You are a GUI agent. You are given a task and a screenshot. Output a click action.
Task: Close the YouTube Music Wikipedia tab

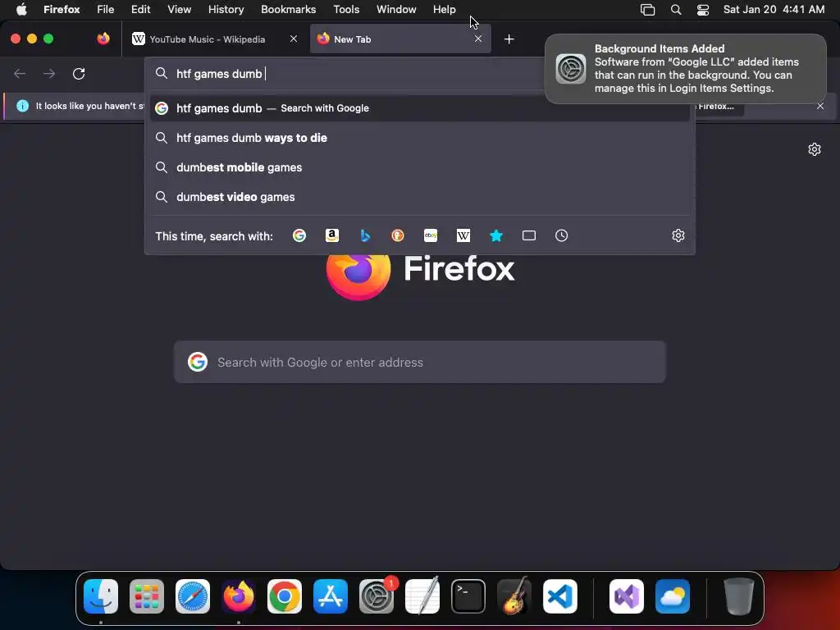294,39
